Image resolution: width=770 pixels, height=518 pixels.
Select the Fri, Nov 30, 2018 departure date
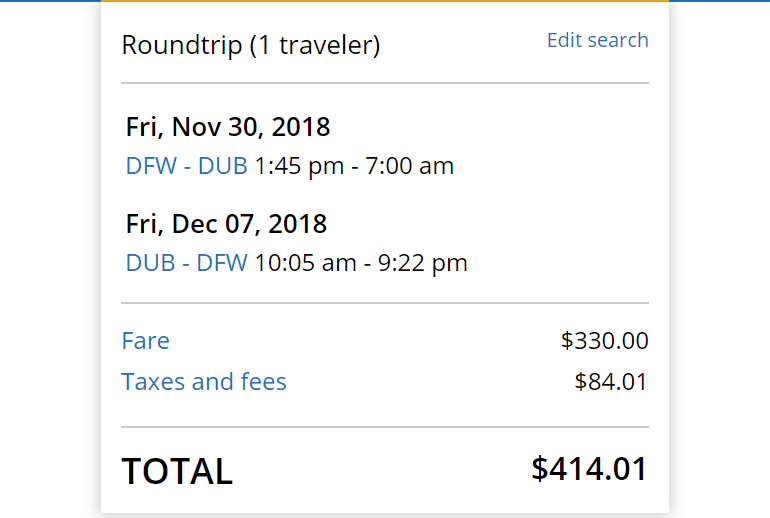coord(228,127)
